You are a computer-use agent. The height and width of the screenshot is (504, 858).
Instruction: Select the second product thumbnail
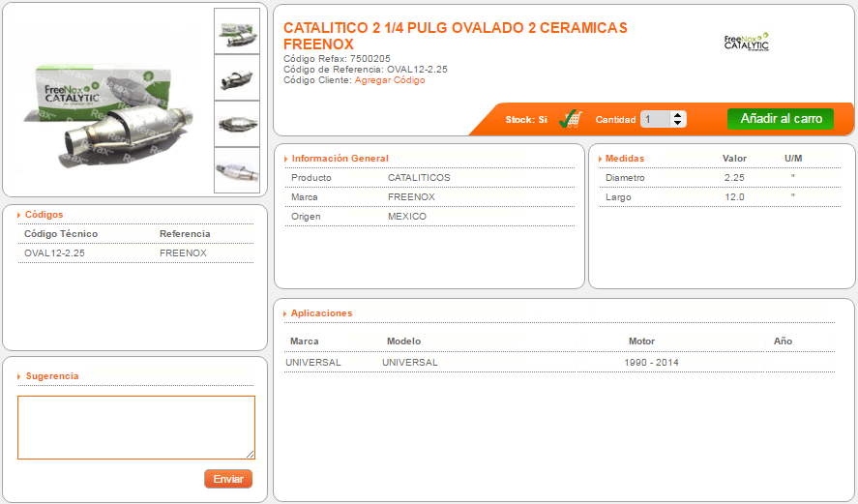point(237,77)
